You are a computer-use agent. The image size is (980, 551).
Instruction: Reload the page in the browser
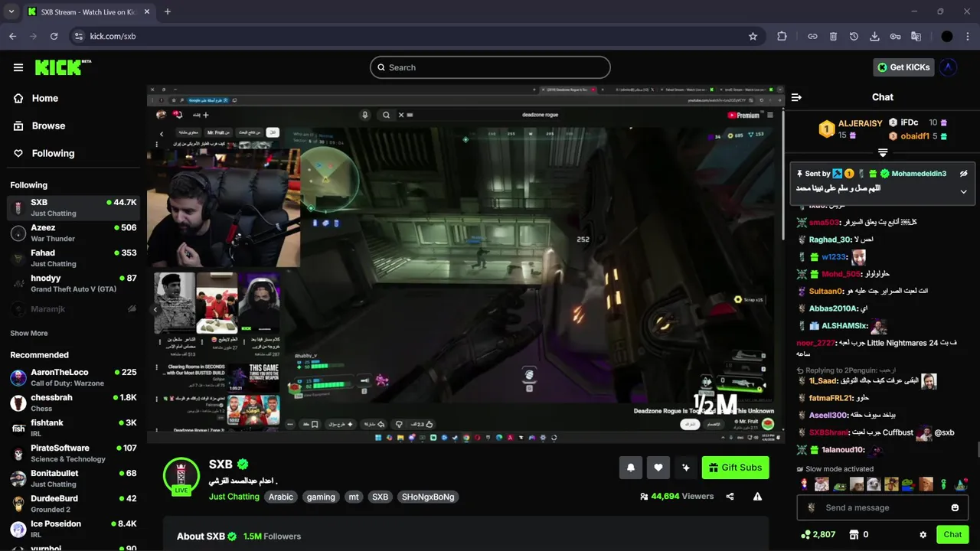(54, 36)
